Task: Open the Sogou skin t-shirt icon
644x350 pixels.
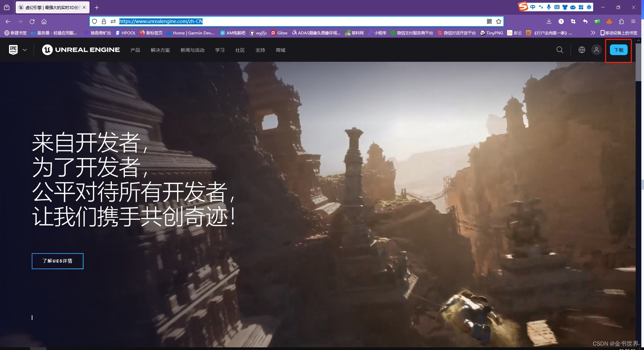Action: pos(565,7)
